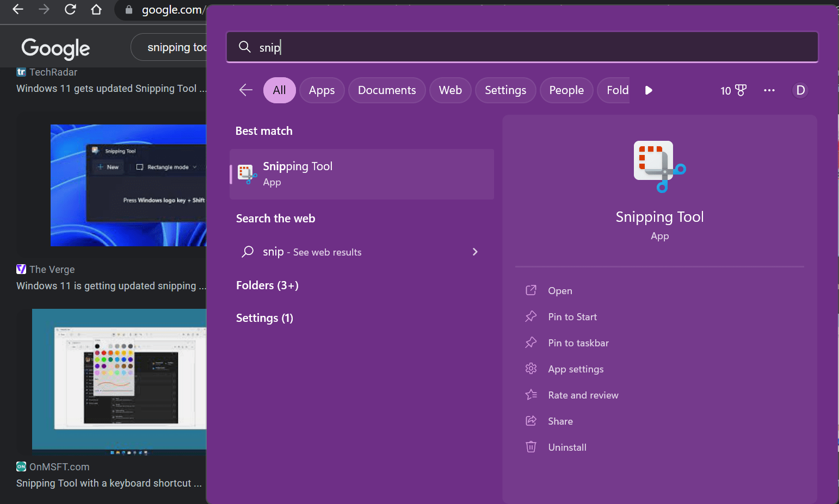Open the Windows 11 gets updated Snipping Tool link

point(111,89)
